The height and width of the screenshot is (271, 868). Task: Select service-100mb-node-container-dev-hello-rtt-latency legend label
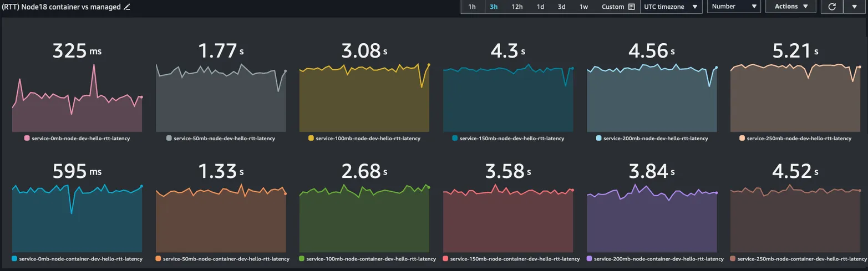(371, 259)
